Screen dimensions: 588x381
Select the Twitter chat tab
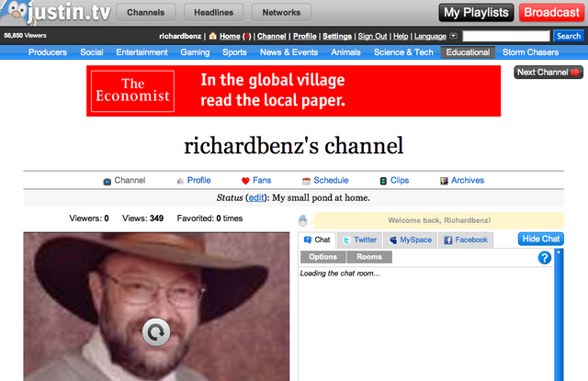click(360, 241)
